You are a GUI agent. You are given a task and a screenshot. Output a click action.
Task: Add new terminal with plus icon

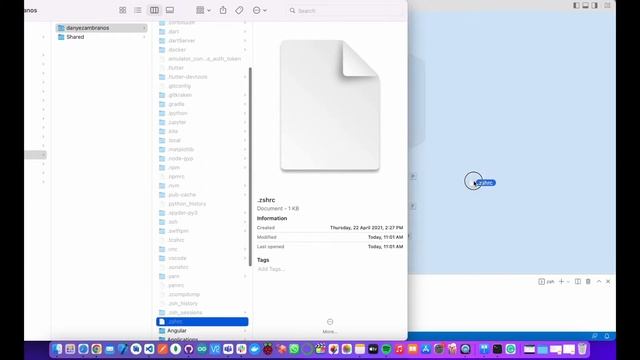561,281
